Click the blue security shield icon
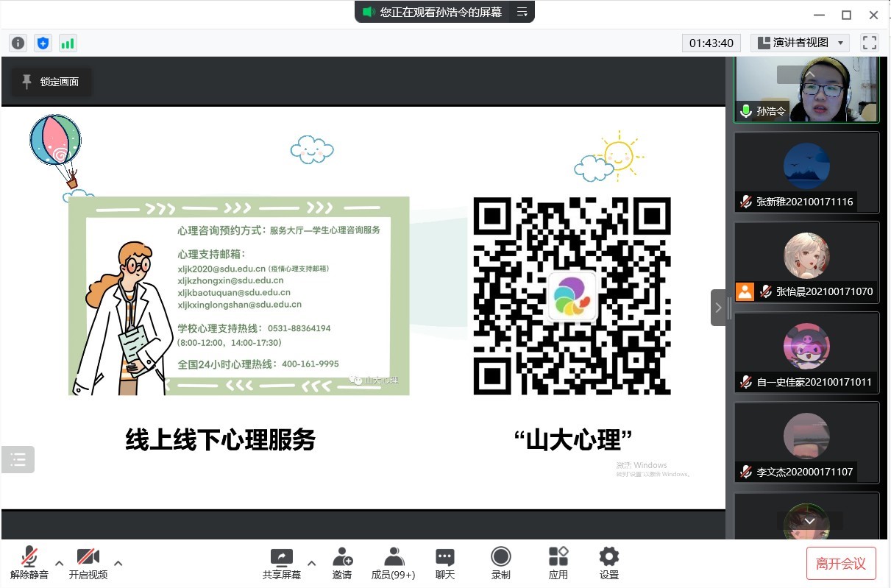The image size is (891, 588). (x=43, y=43)
